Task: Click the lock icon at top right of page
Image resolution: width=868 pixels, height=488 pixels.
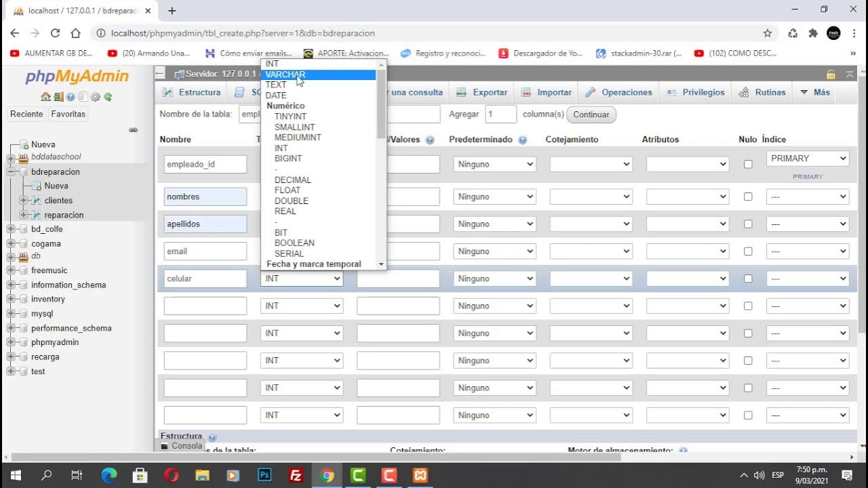Action: tap(831, 74)
